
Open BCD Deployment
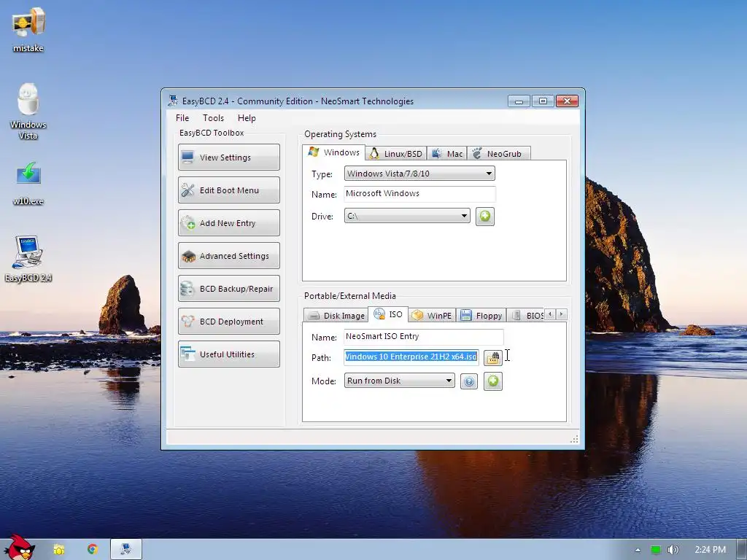(x=228, y=322)
